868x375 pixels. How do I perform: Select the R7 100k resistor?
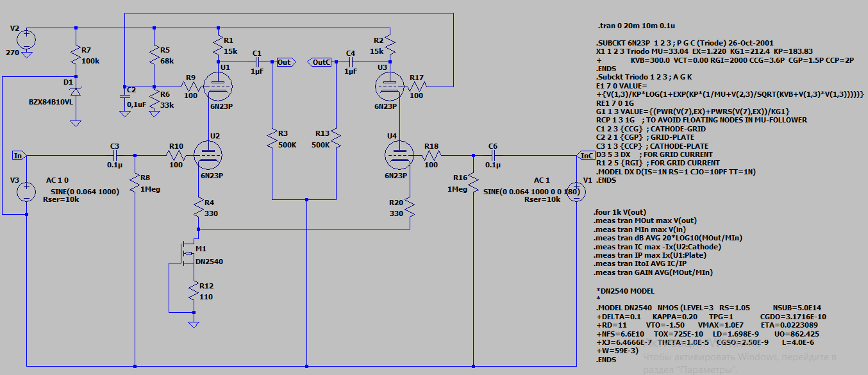coord(76,54)
